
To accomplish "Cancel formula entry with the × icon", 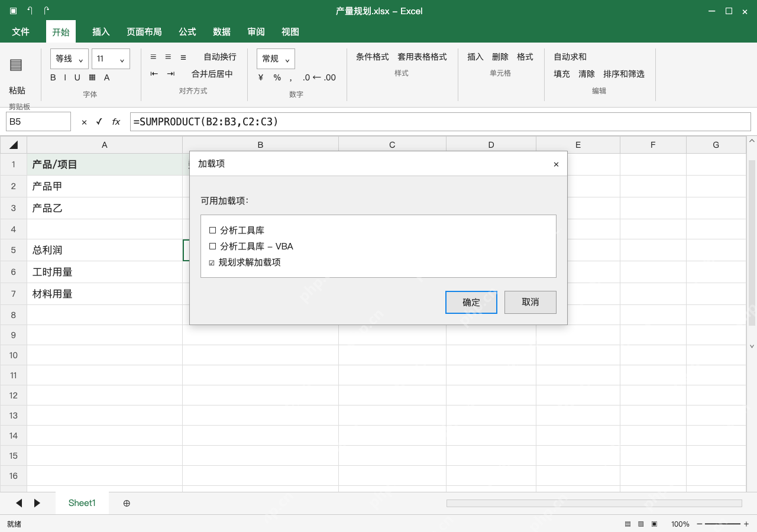I will point(84,122).
